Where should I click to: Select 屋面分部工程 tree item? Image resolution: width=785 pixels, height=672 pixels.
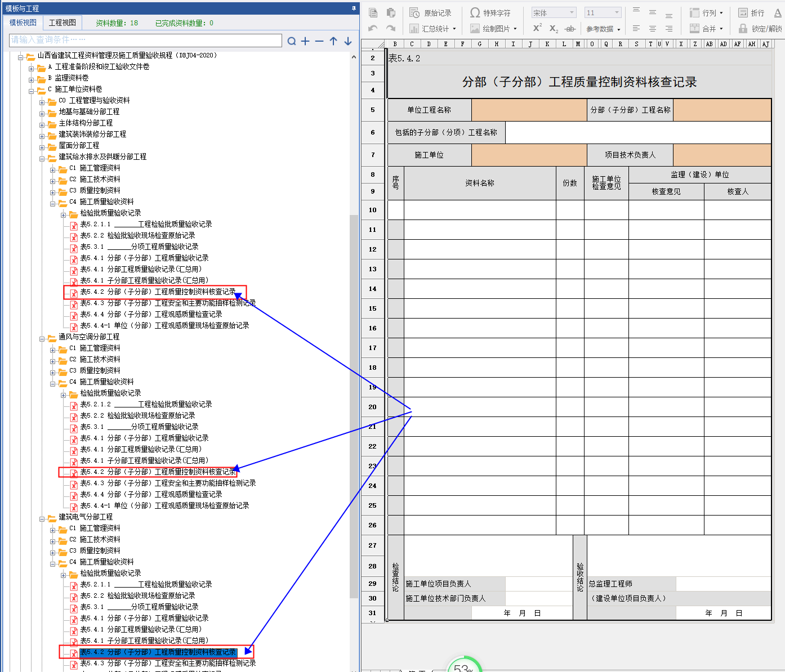[79, 145]
